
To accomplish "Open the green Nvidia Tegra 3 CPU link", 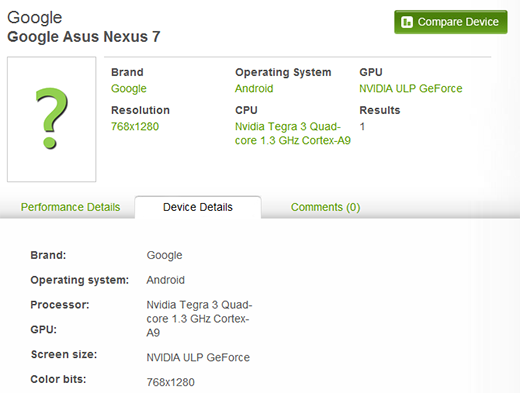I will (293, 133).
